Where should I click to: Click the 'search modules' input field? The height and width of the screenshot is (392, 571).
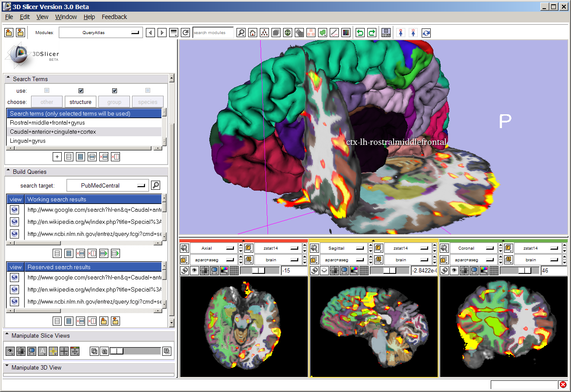pos(212,33)
